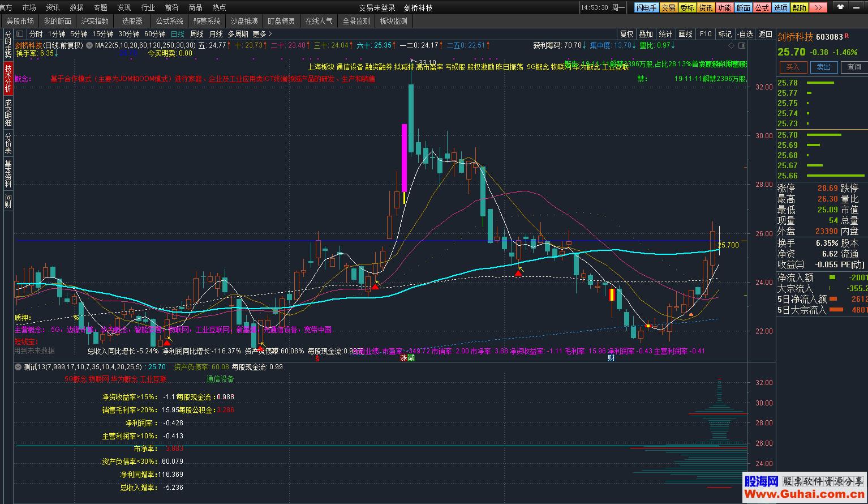Open the skin/theme shirt icon in title bar

coord(840,7)
